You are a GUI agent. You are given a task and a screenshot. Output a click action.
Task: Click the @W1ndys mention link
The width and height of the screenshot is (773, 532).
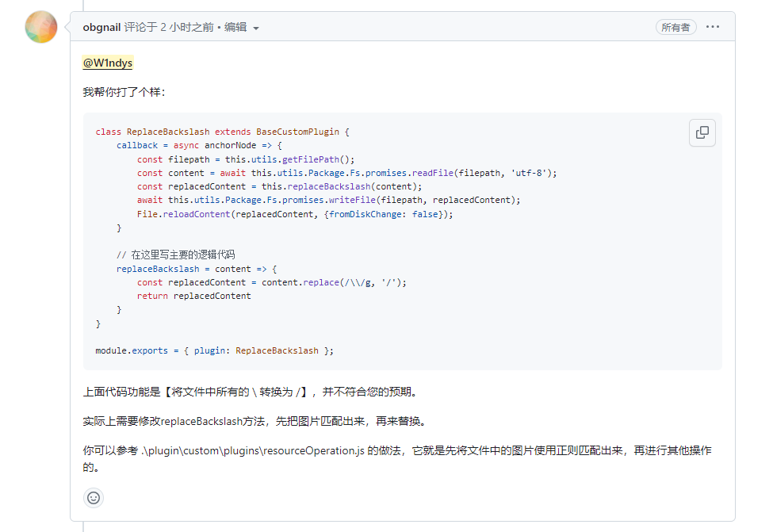[x=107, y=63]
